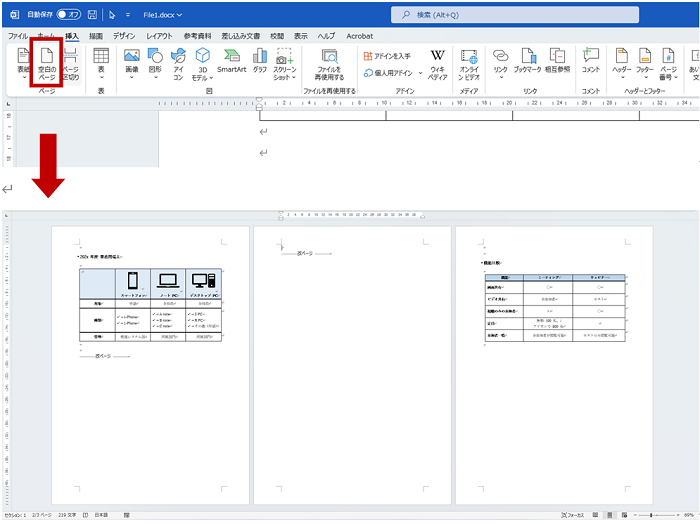Open the SmartArt graphic tool
Image resolution: width=700 pixels, height=524 pixels.
coord(232,62)
